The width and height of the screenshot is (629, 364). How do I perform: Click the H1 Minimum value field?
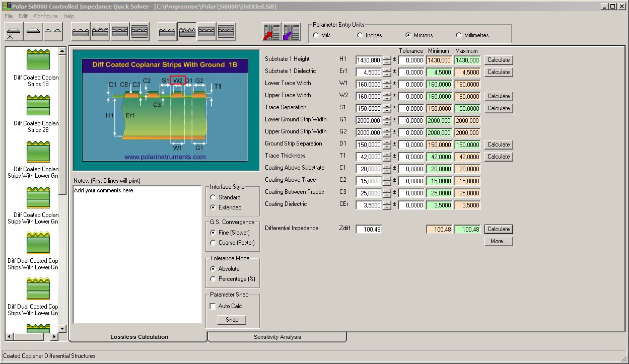pos(439,60)
